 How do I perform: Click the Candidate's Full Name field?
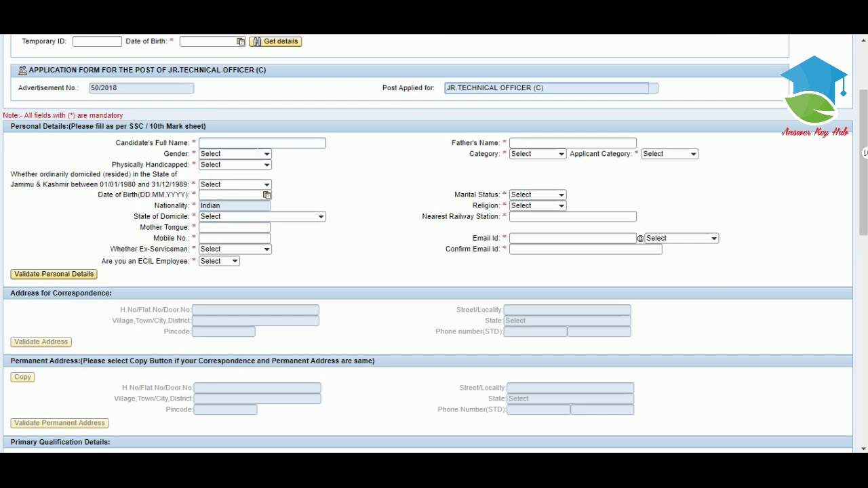(x=262, y=143)
